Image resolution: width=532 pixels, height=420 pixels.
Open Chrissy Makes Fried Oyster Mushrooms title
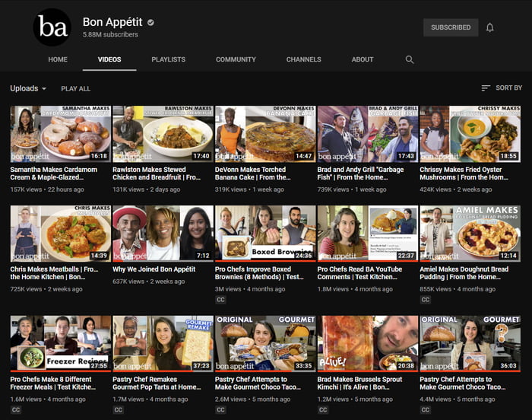point(464,173)
